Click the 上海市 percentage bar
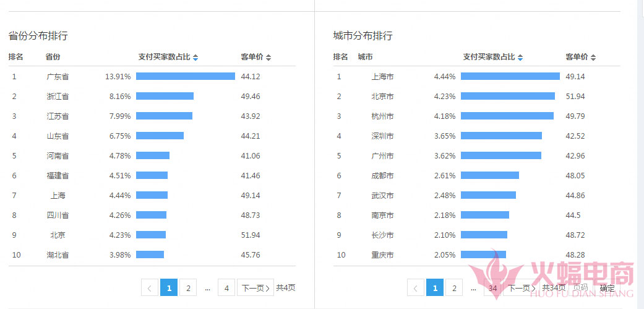This screenshot has height=309, width=644. point(510,77)
